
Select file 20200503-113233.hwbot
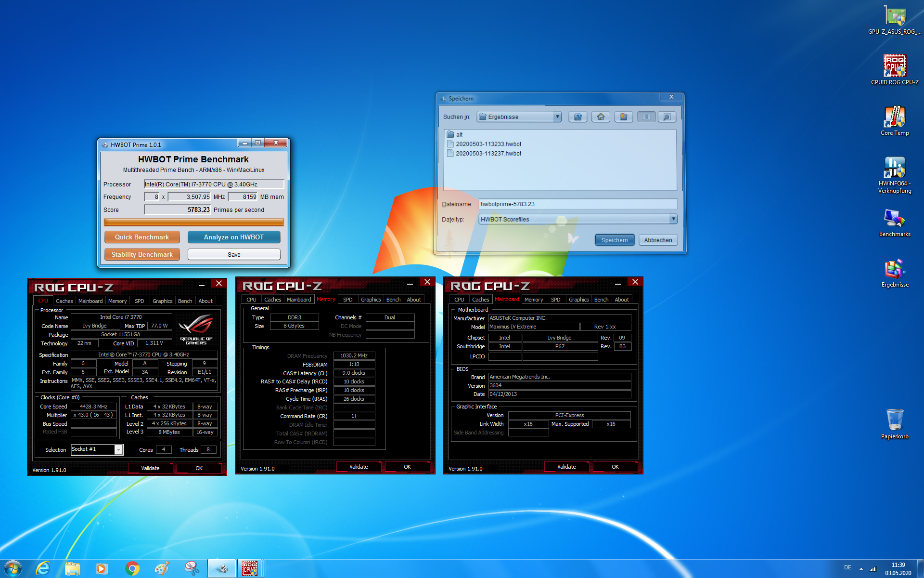coord(484,144)
